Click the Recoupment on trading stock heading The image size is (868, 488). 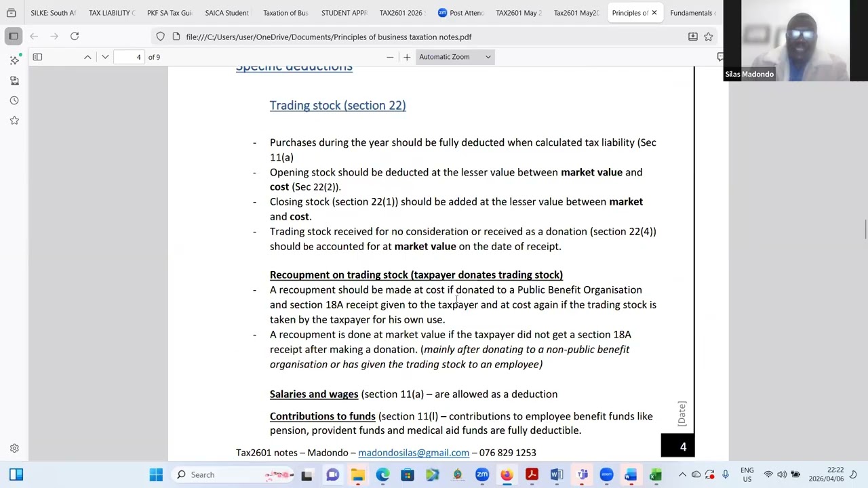click(x=416, y=275)
